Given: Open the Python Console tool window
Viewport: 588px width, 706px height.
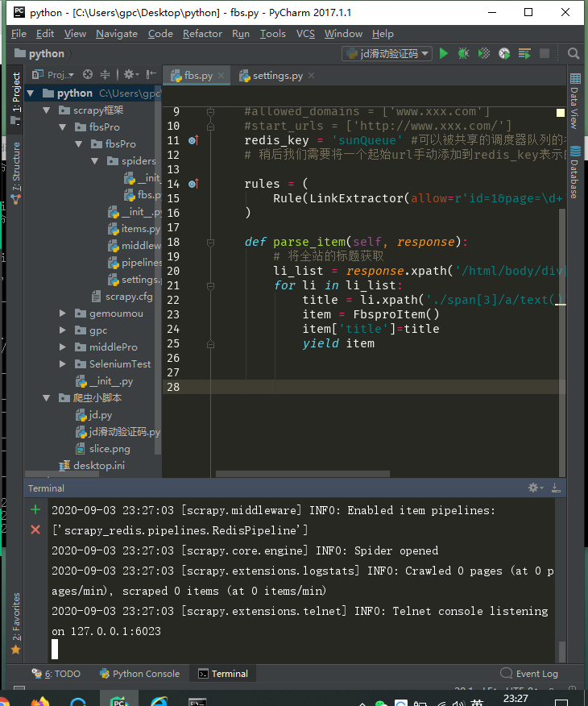Looking at the screenshot, I should tap(139, 674).
